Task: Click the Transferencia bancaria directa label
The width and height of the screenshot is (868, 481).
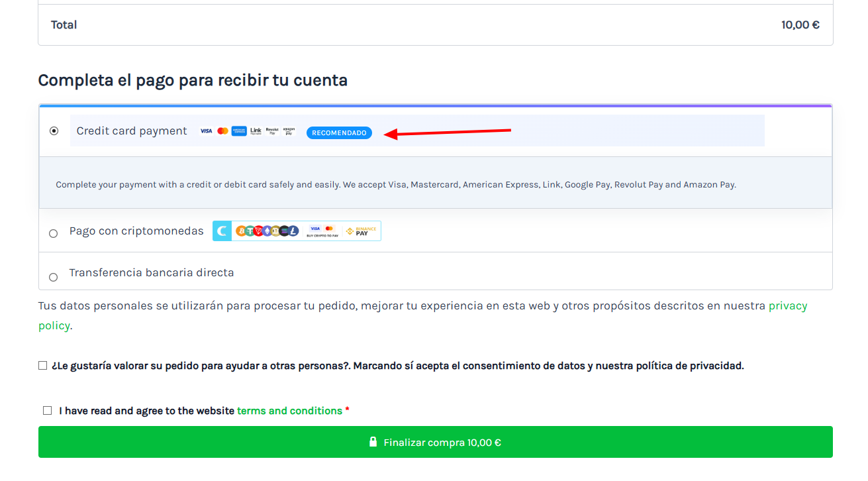Action: pos(152,273)
